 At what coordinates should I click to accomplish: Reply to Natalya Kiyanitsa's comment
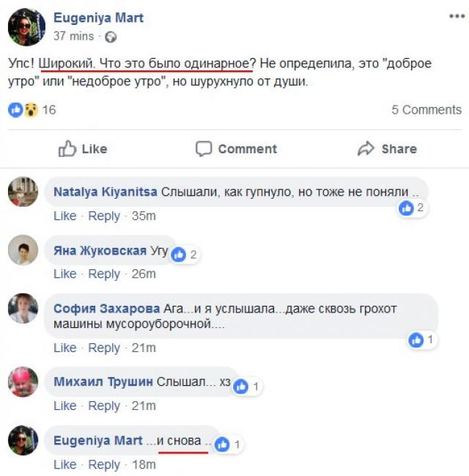click(x=104, y=216)
